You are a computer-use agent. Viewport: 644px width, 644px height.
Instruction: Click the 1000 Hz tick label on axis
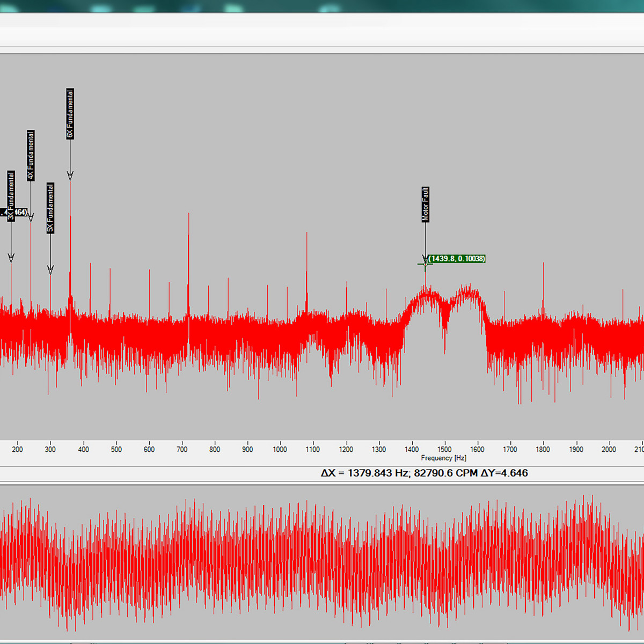280,449
